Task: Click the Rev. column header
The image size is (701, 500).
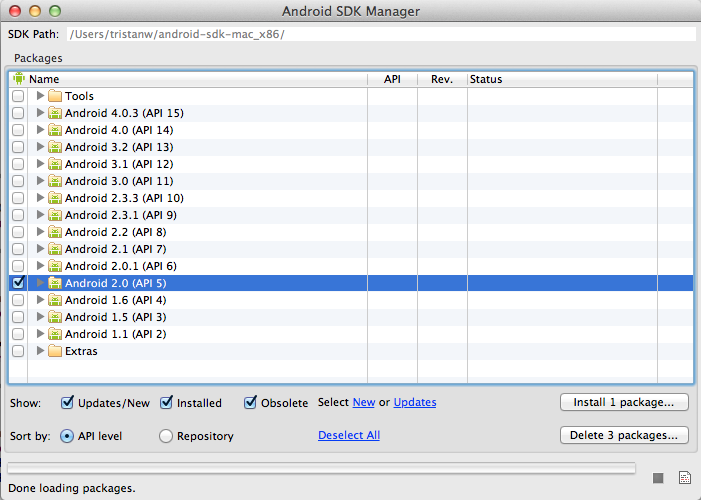Action: pyautogui.click(x=442, y=79)
